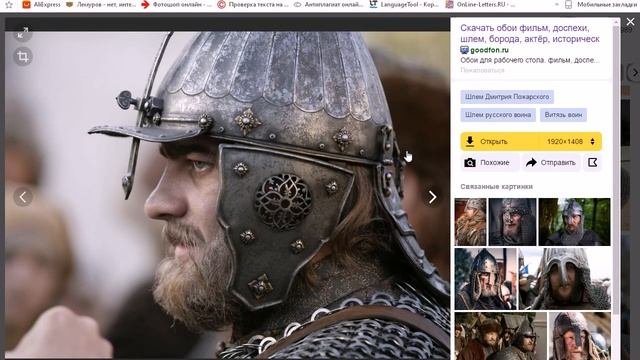Open the first related thumbnail of bearded warrior

pyautogui.click(x=470, y=222)
